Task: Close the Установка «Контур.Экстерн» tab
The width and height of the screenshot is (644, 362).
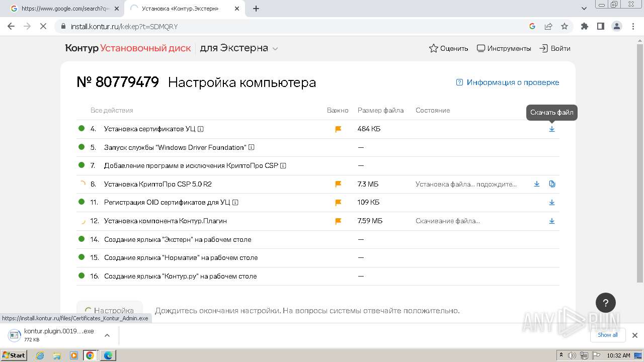Action: (x=237, y=9)
